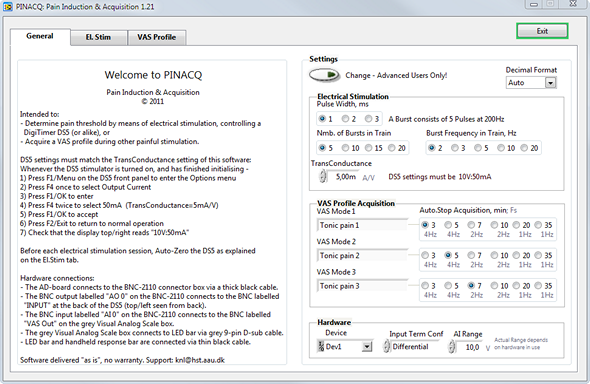Click the PINACQ app icon in title bar

click(8, 6)
